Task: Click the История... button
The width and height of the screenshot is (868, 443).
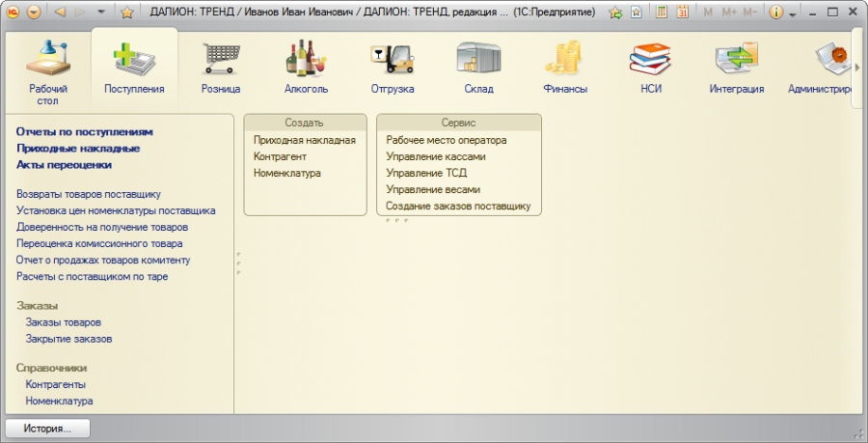Action: pyautogui.click(x=47, y=429)
